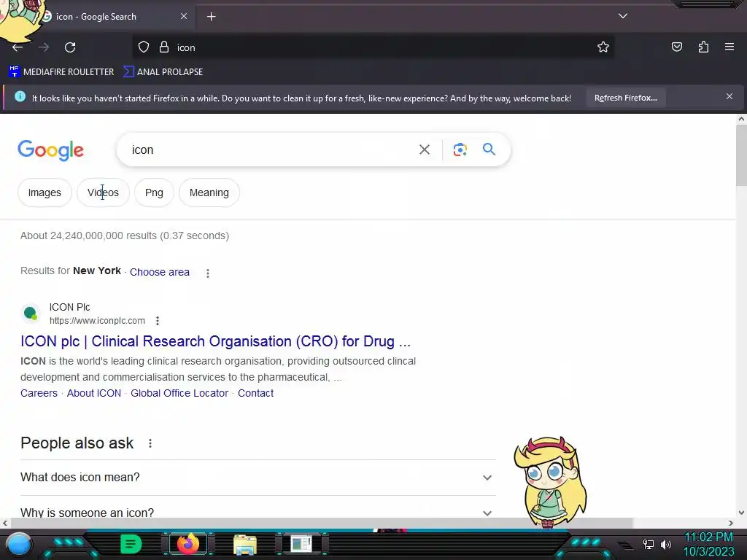Viewport: 747px width, 560px height.
Task: Click the Google logo
Action: point(51,150)
